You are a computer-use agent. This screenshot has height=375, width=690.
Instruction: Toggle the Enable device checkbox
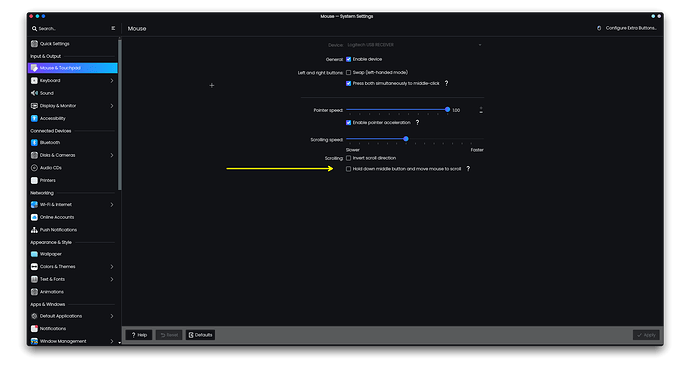click(349, 59)
